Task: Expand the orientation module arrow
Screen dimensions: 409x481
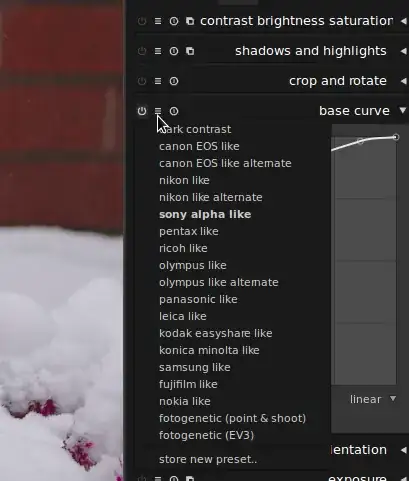Action: (403, 450)
